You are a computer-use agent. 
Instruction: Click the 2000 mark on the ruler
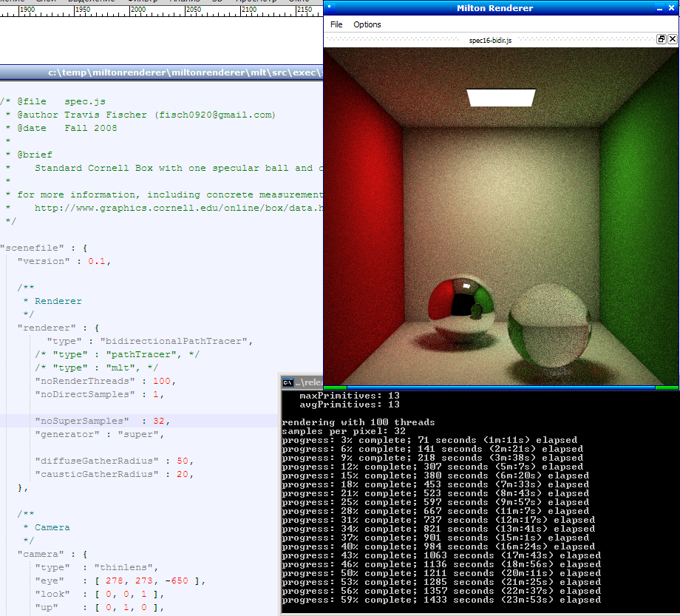[137, 10]
